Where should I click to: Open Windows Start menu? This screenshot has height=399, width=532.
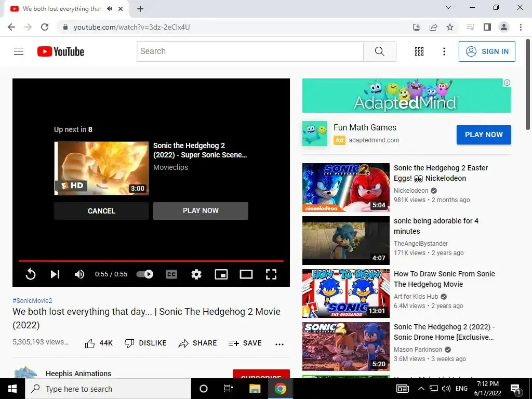pos(12,389)
